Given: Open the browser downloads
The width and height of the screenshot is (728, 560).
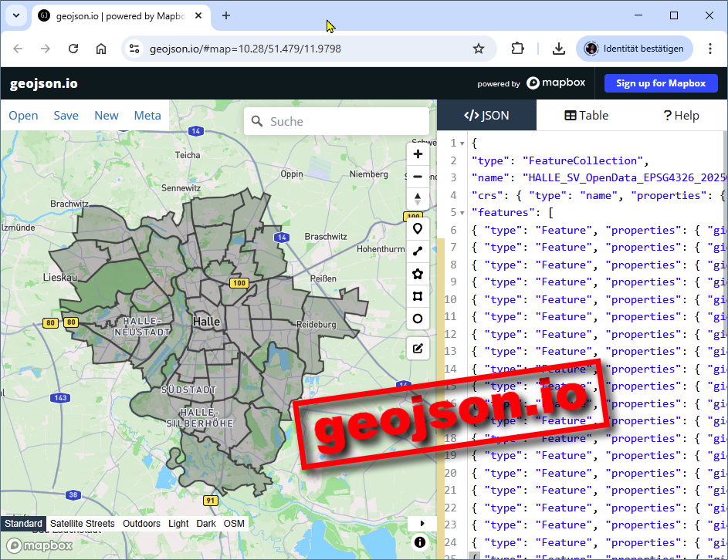Looking at the screenshot, I should click(x=559, y=49).
